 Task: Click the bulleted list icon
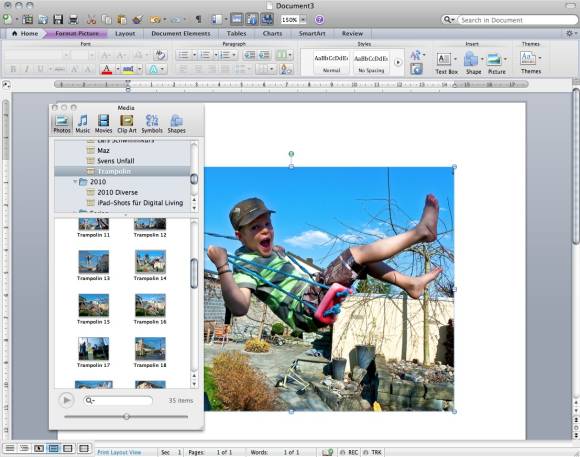[x=183, y=55]
